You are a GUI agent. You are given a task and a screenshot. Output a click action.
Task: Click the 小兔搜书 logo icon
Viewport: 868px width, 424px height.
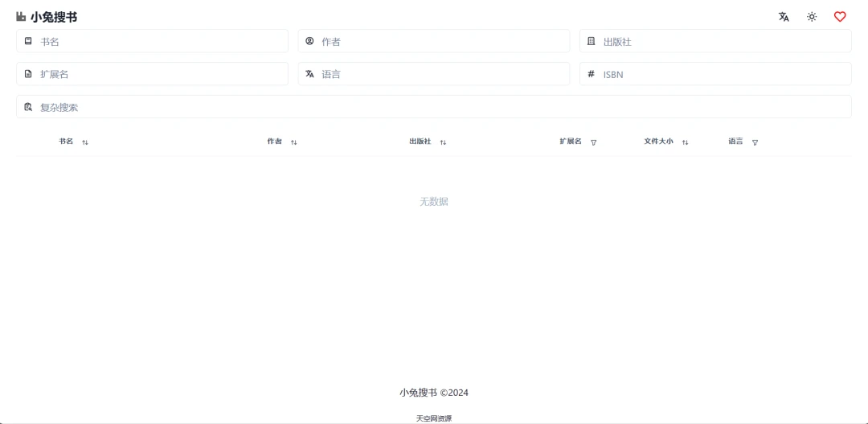tap(21, 17)
